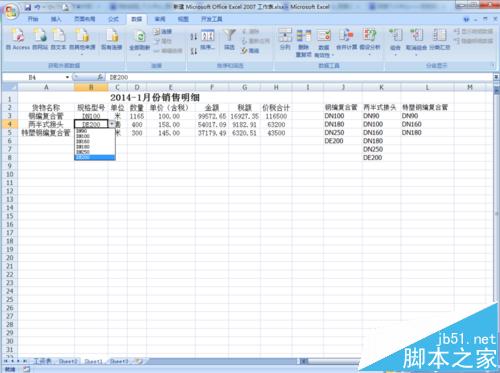
Task: Sort ascending with the A-to-Z icon
Action: 194,37
